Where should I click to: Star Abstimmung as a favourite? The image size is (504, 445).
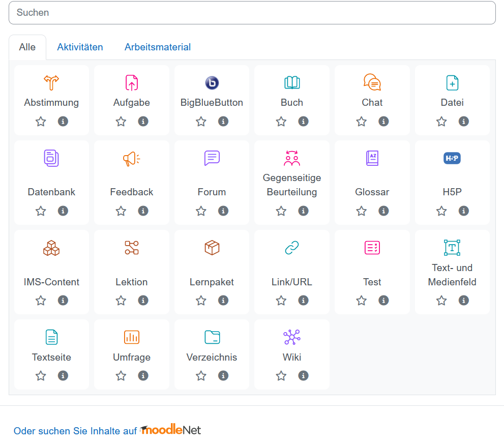coord(41,122)
